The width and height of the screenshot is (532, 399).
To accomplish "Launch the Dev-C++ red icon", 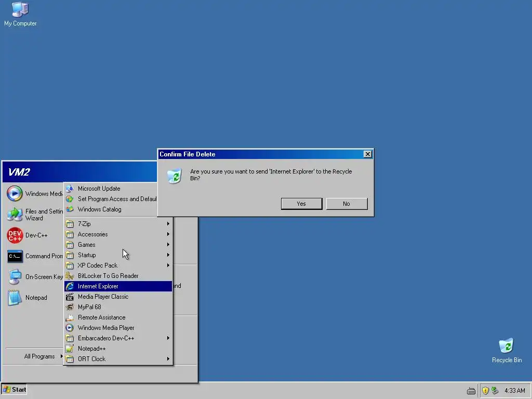I will pyautogui.click(x=15, y=235).
